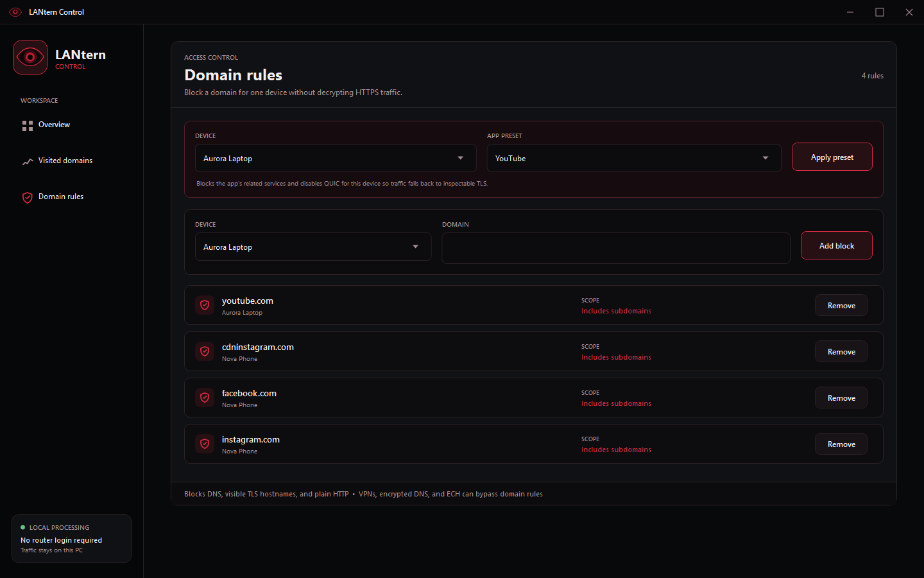Image resolution: width=924 pixels, height=578 pixels.
Task: Click the 'Nova Phone' label under instagram.com
Action: [239, 451]
